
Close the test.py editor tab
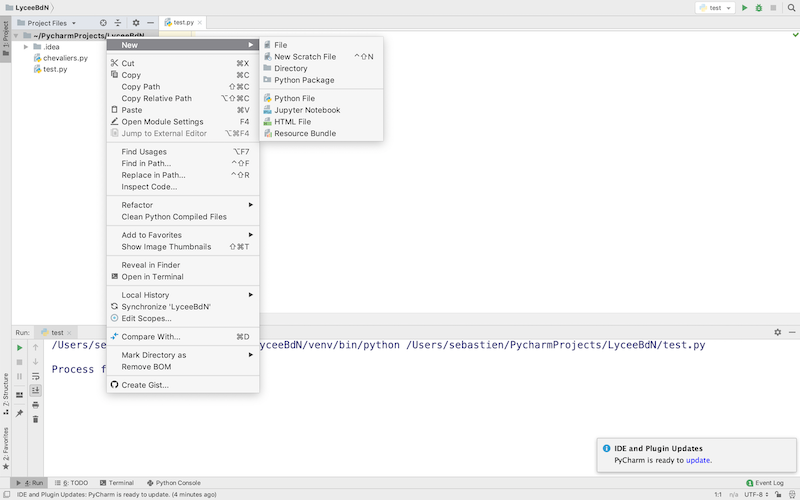click(x=199, y=22)
